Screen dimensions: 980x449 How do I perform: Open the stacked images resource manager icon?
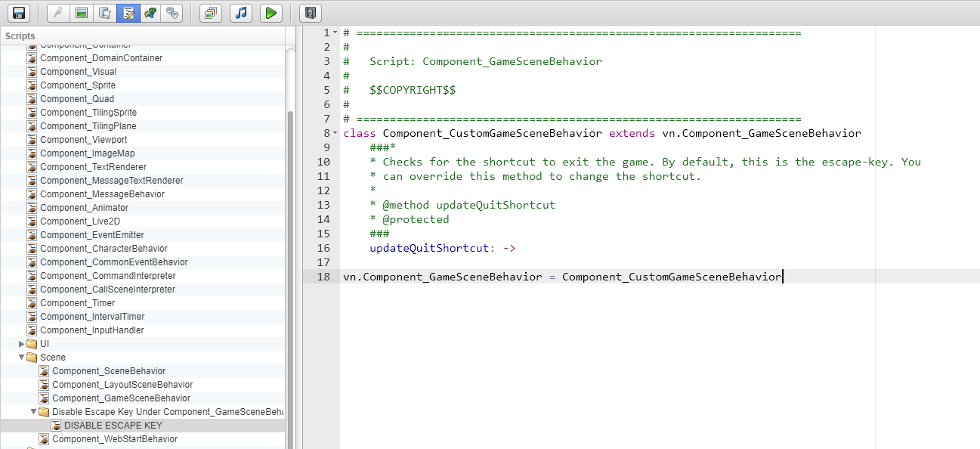[x=212, y=13]
